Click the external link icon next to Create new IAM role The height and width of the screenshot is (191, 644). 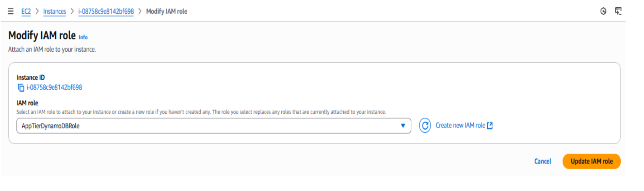tap(490, 126)
